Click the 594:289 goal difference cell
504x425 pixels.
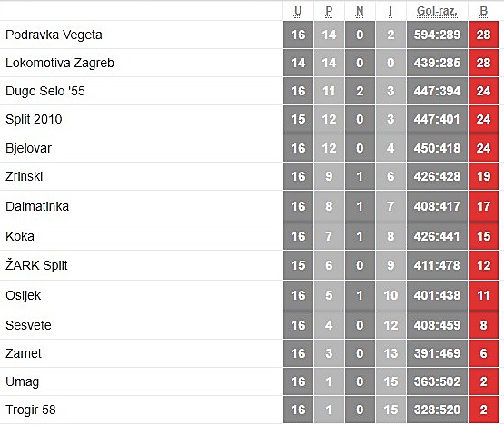point(437,35)
